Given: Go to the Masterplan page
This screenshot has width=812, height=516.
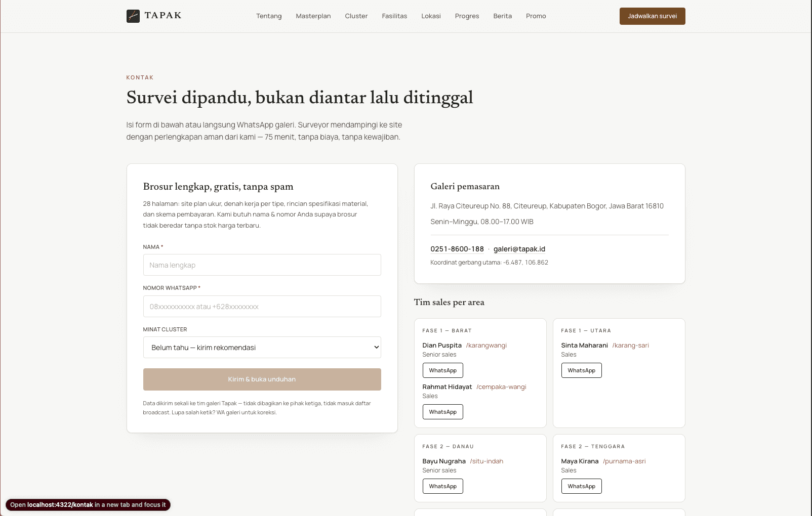Looking at the screenshot, I should pyautogui.click(x=313, y=16).
